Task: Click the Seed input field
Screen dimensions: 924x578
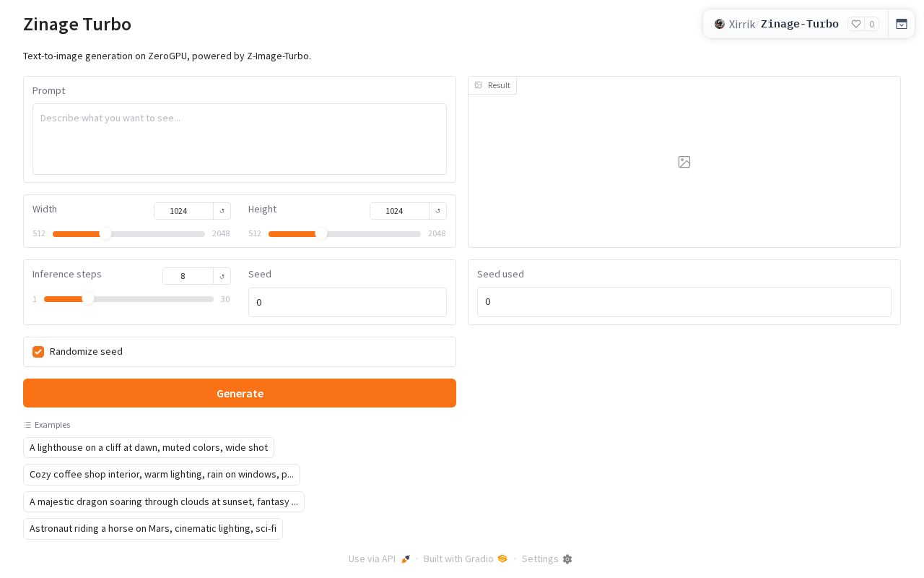Action: pos(347,302)
